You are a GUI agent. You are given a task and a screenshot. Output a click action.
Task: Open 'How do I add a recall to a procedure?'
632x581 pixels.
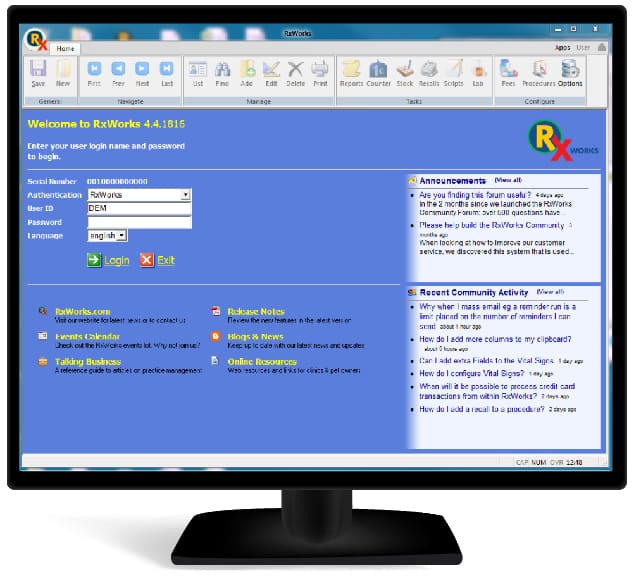point(482,409)
